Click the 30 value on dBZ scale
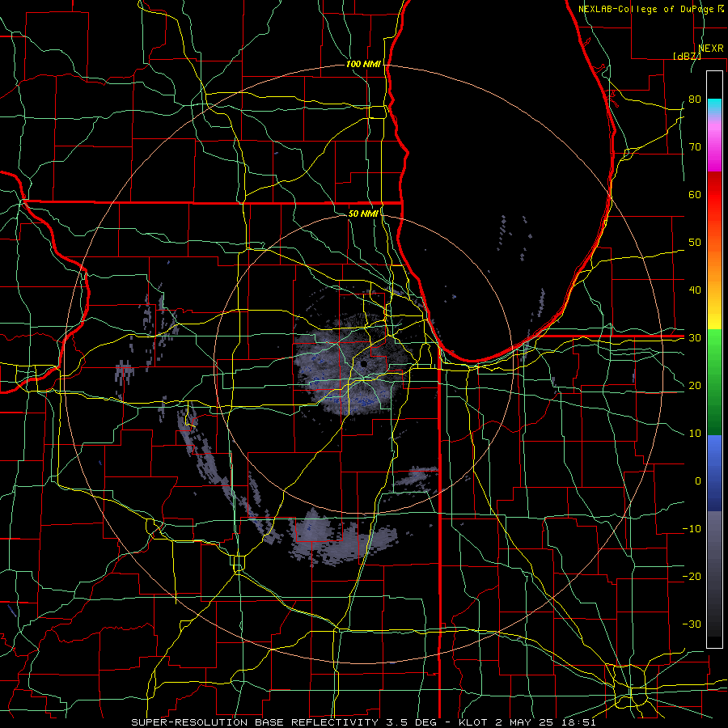 click(695, 338)
